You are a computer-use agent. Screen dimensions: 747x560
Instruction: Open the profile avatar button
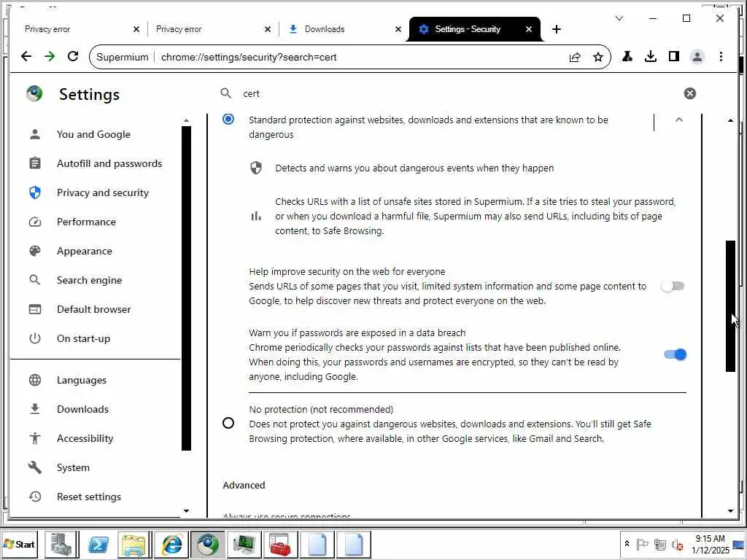coord(697,57)
